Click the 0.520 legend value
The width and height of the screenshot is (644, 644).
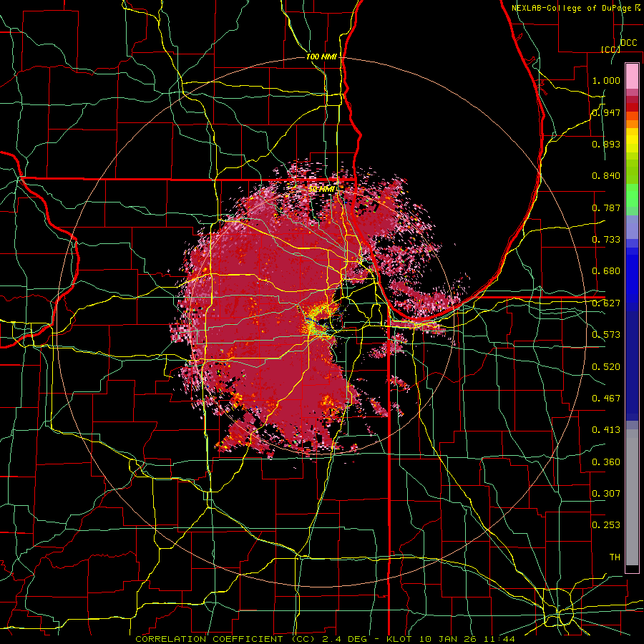point(606,367)
